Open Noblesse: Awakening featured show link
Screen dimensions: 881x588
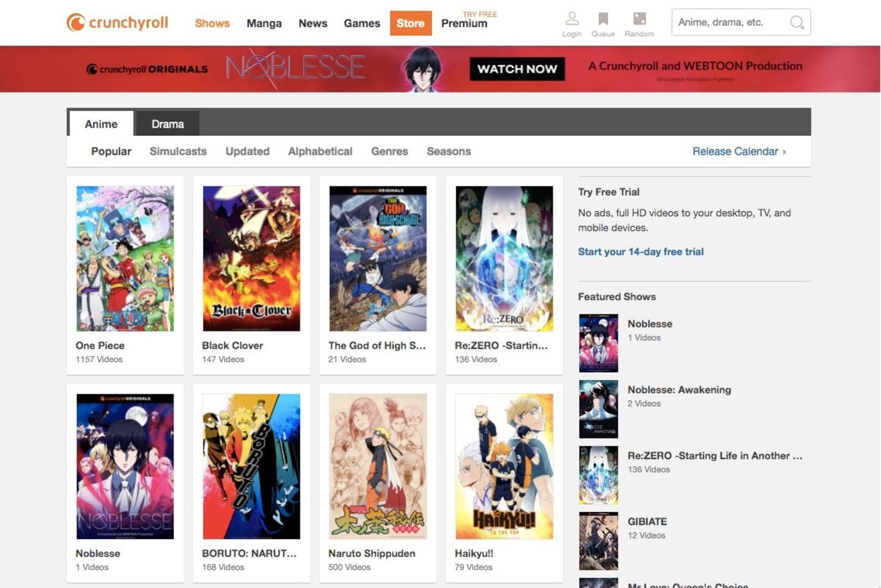point(678,390)
